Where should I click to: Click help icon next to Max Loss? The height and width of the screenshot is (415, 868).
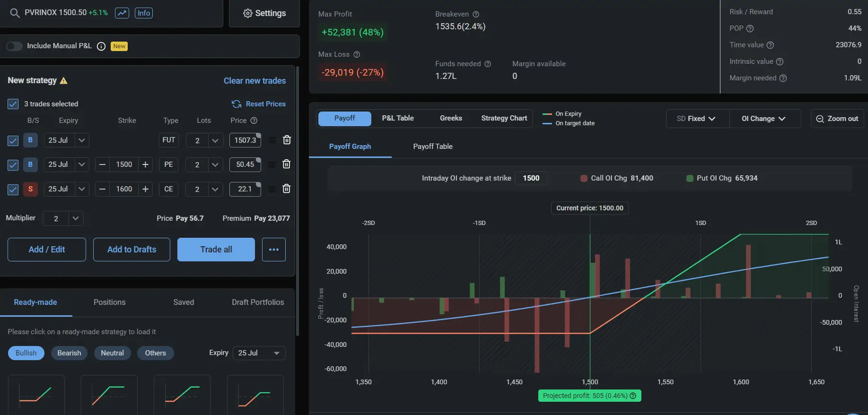(357, 54)
